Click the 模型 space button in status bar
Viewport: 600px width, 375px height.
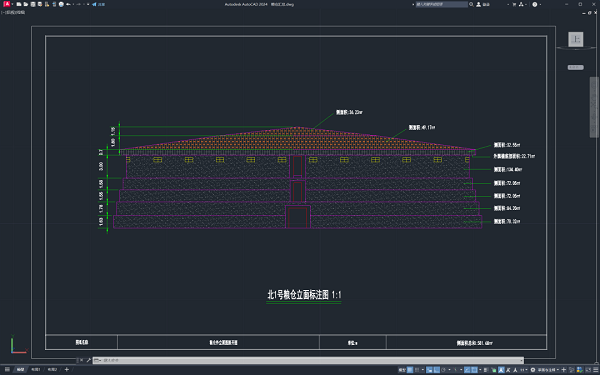(402, 370)
